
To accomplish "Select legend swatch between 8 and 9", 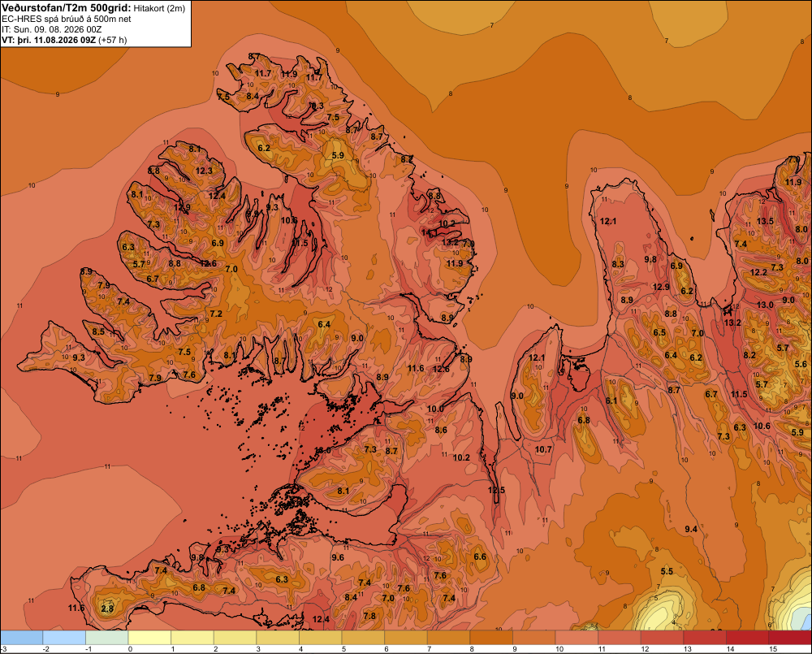I will coord(491,638).
